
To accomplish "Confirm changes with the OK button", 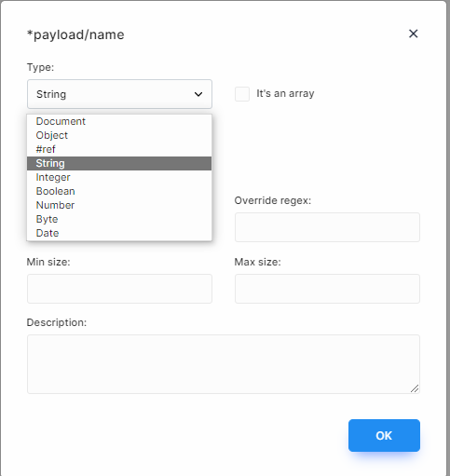I will pos(384,436).
